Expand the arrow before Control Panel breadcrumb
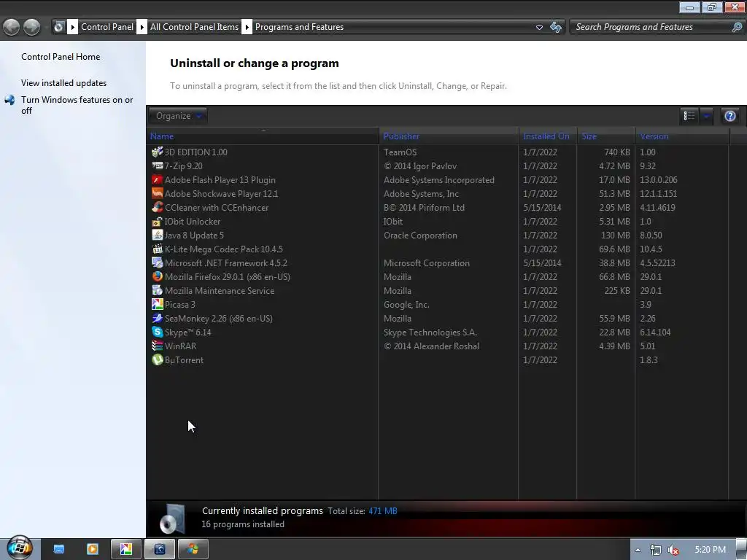The width and height of the screenshot is (747, 560). pyautogui.click(x=72, y=27)
